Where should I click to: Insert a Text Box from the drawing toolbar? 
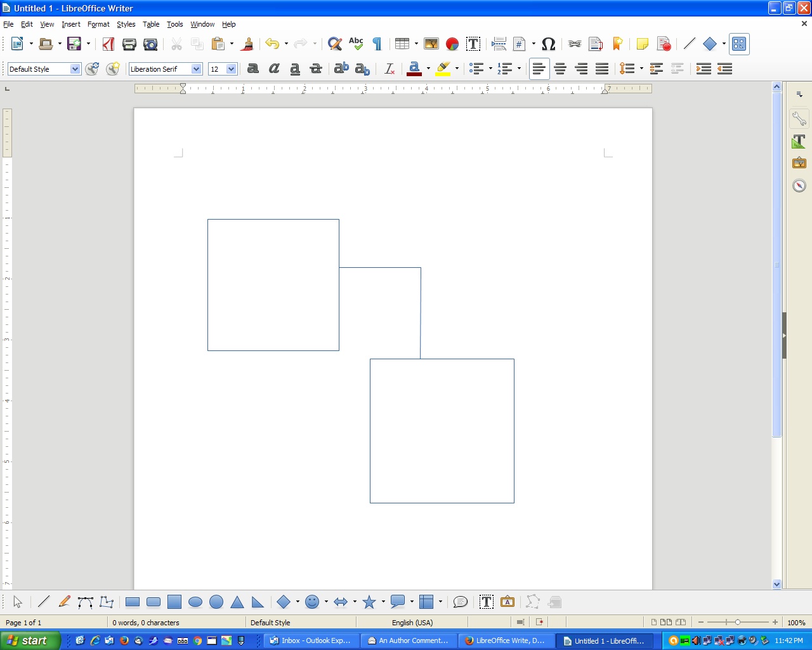[486, 602]
